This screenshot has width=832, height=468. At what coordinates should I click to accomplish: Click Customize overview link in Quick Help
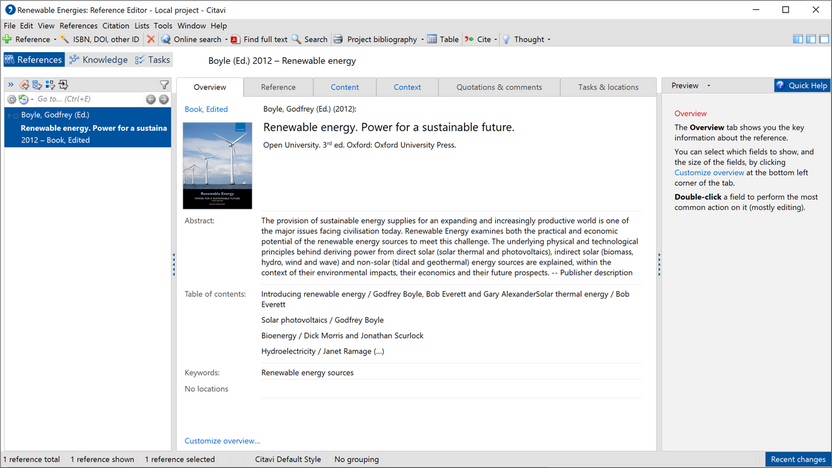(x=709, y=172)
